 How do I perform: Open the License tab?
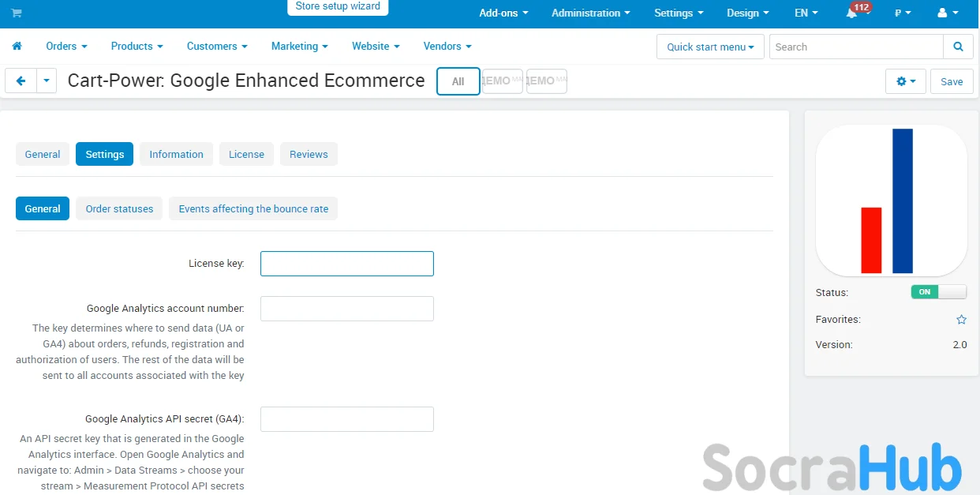pos(246,154)
